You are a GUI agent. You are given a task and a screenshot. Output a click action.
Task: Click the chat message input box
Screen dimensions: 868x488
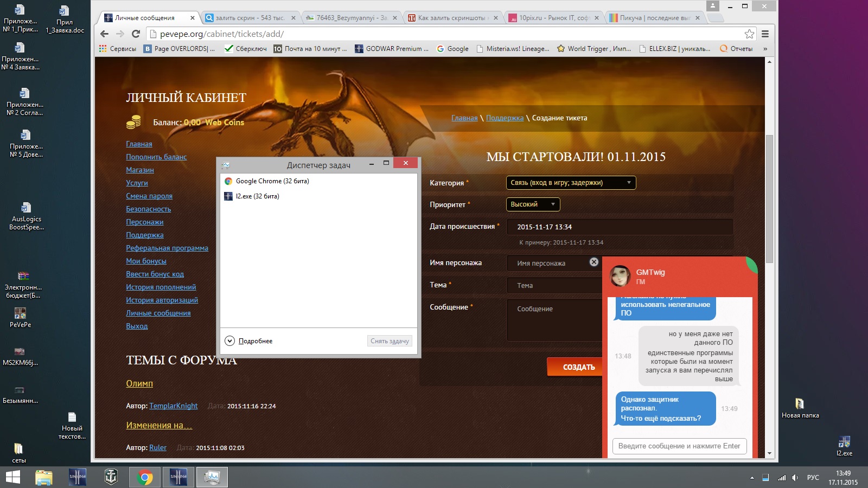(679, 446)
